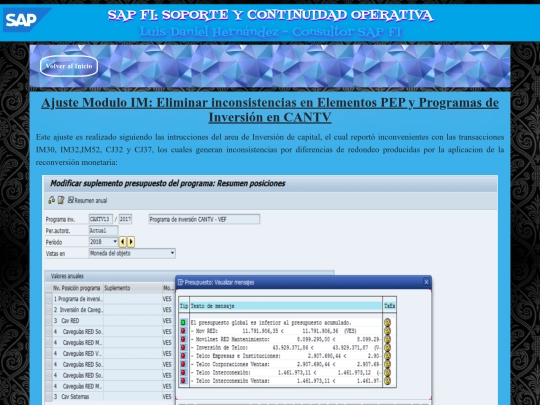Open long text icon for presupuesto global message

click(x=387, y=323)
